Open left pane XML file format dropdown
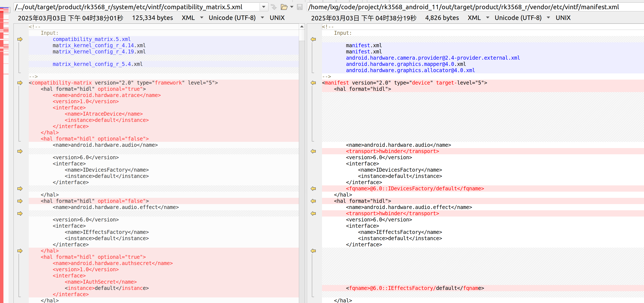Screen dimensions: 644x303 pyautogui.click(x=202, y=18)
